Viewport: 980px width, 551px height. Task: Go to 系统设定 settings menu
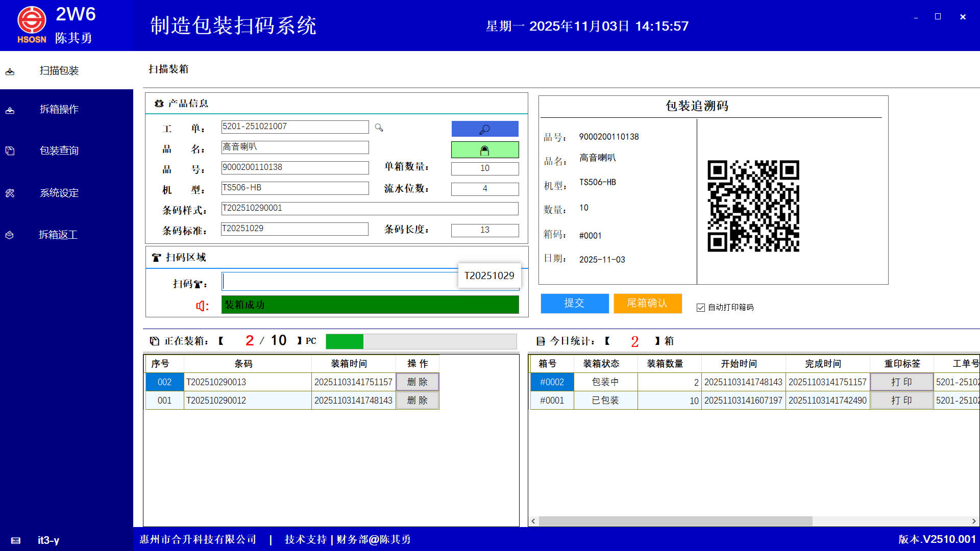tap(59, 193)
